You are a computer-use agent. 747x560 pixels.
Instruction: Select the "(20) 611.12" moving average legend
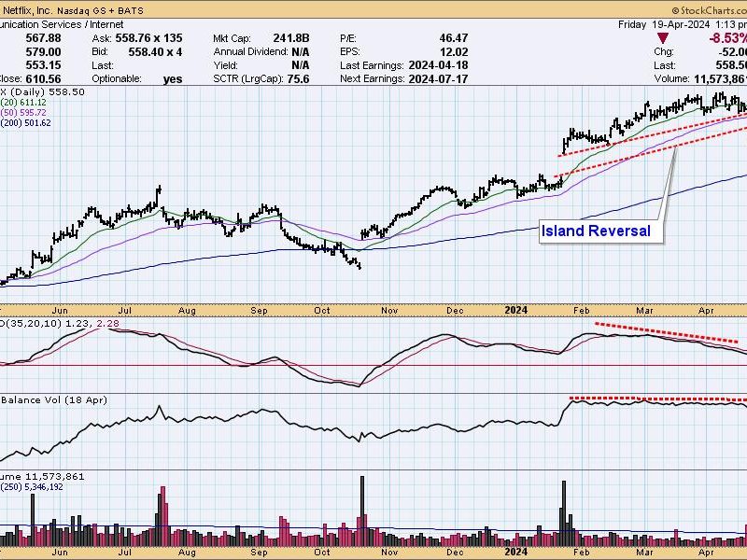(22, 103)
